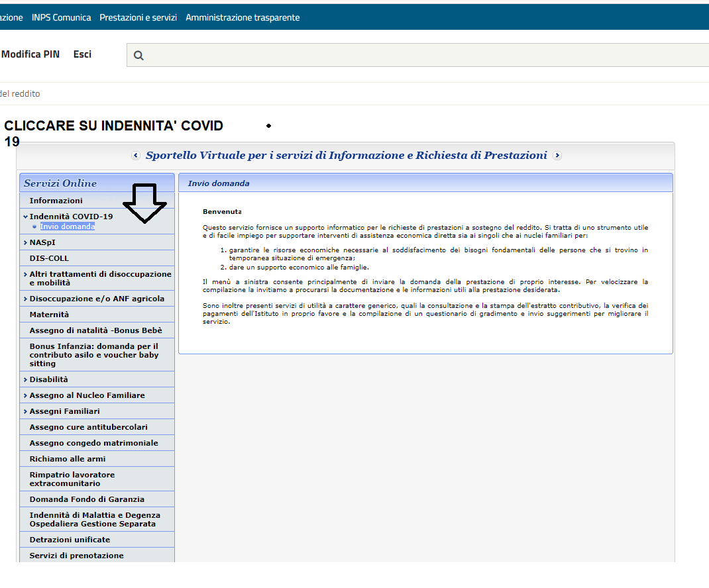
Task: Click the Servizi Online sidebar header
Action: click(x=60, y=183)
